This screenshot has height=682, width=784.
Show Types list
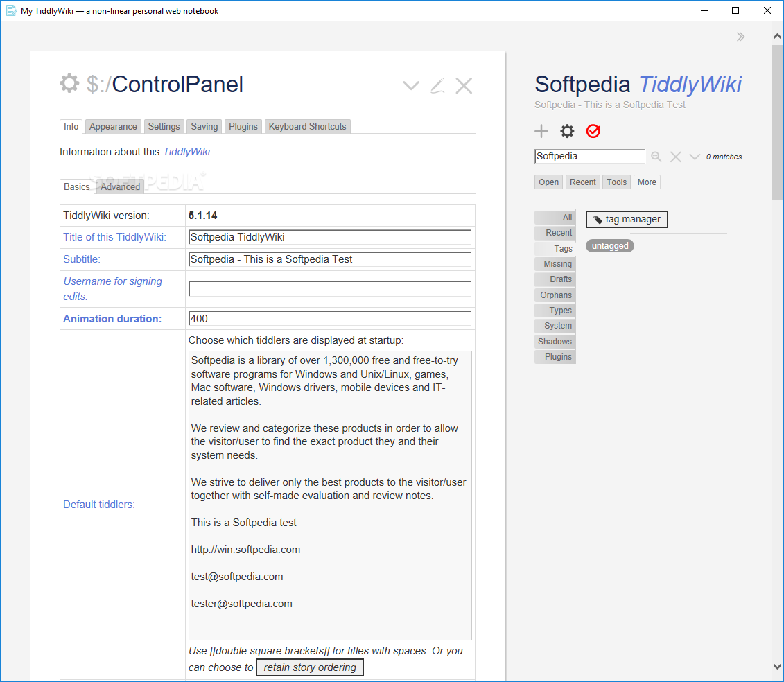click(x=555, y=311)
